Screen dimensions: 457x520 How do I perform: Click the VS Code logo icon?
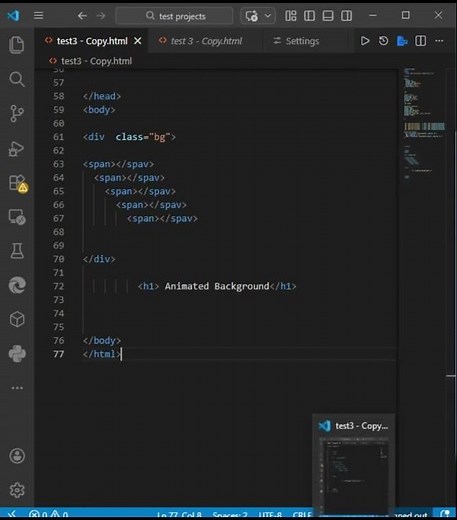(x=13, y=15)
